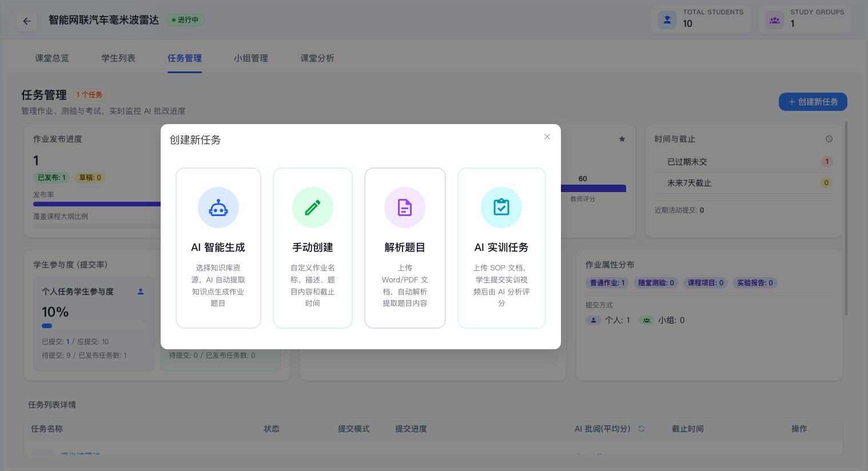Click the 普通作业: 1 tag
868x471 pixels.
608,283
